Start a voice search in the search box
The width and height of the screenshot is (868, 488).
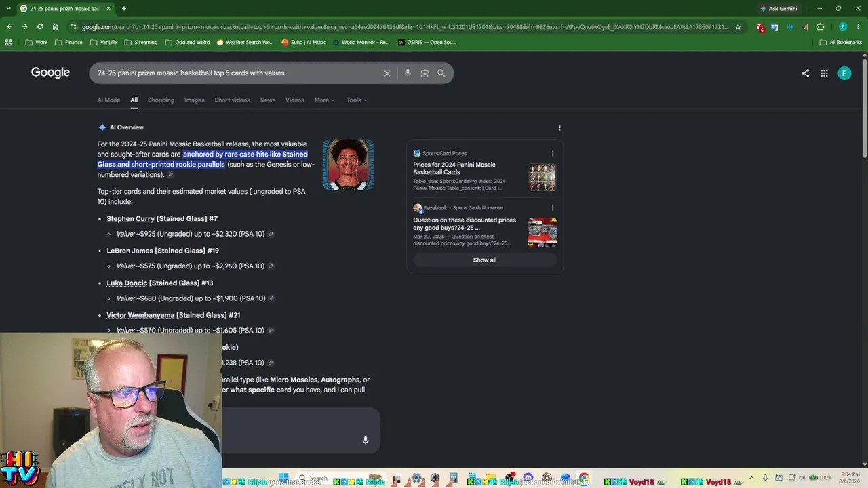(x=408, y=73)
